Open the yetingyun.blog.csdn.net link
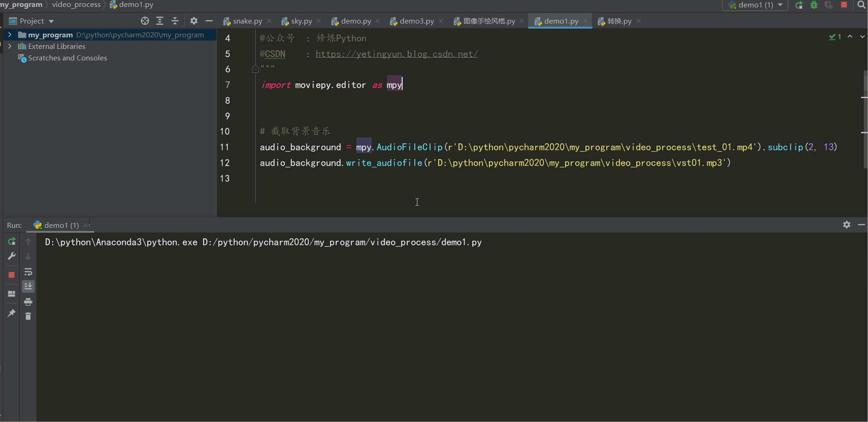Image resolution: width=868 pixels, height=422 pixels. click(396, 54)
